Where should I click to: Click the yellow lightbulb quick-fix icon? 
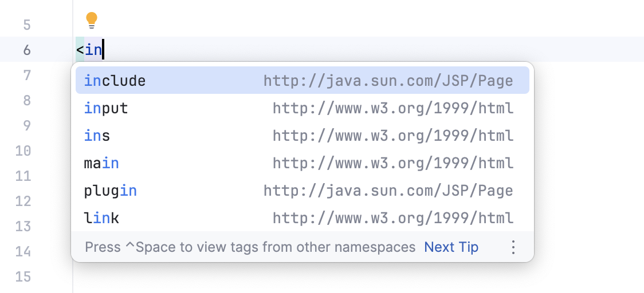click(x=91, y=21)
